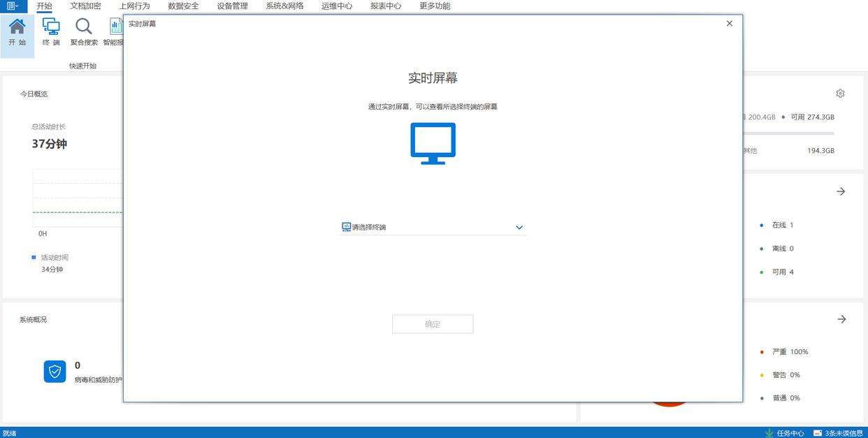Click arrow on alert severity card

click(x=841, y=319)
